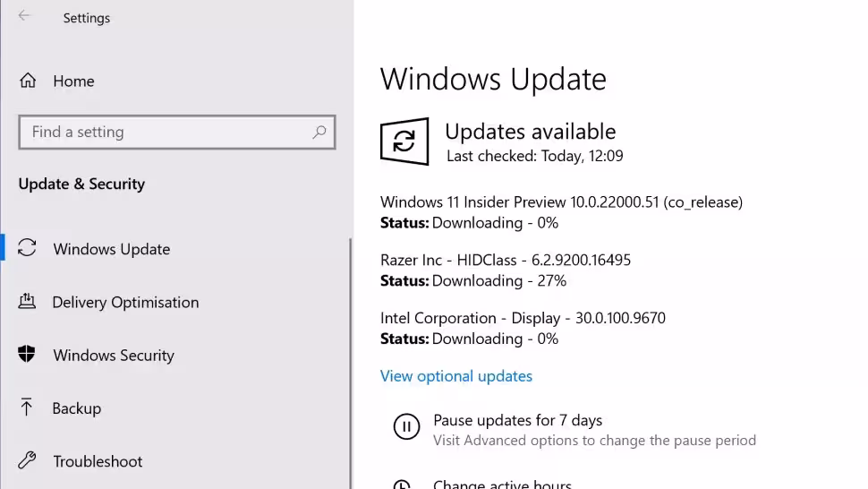Click the back arrow in Settings
Screen dimensions: 868x489
tap(24, 15)
